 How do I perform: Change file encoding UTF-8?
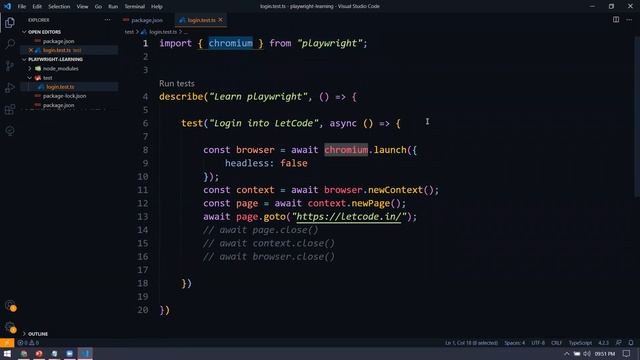pyautogui.click(x=538, y=343)
